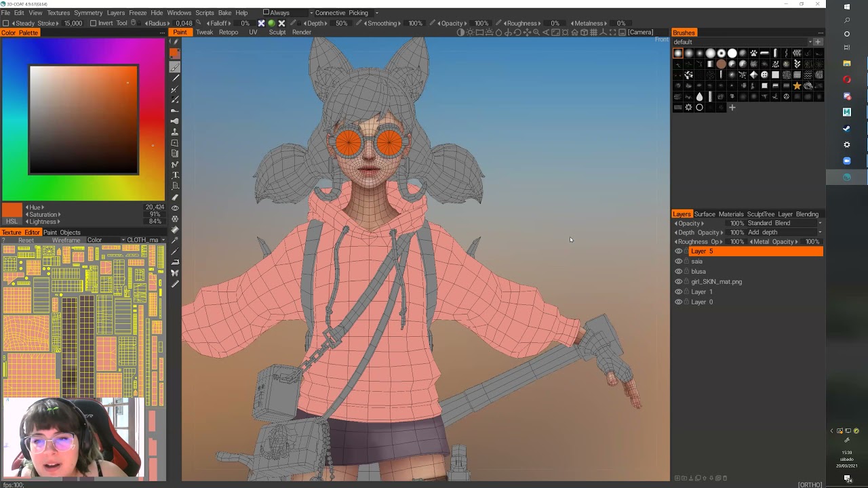Screen dimensions: 868x488
Task: Enable the Steady Stroke checkbox
Action: coord(6,24)
